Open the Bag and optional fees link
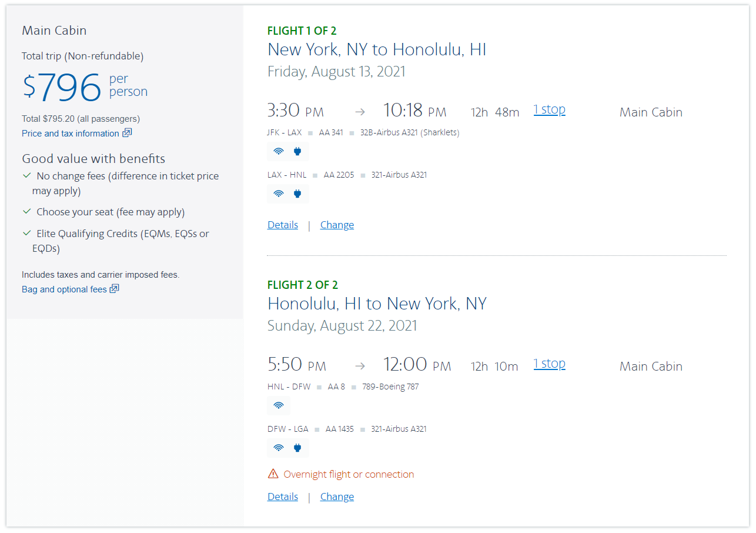 [65, 289]
